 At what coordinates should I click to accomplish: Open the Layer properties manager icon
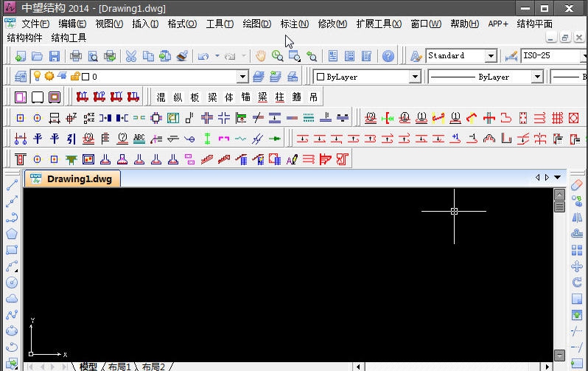(x=20, y=77)
